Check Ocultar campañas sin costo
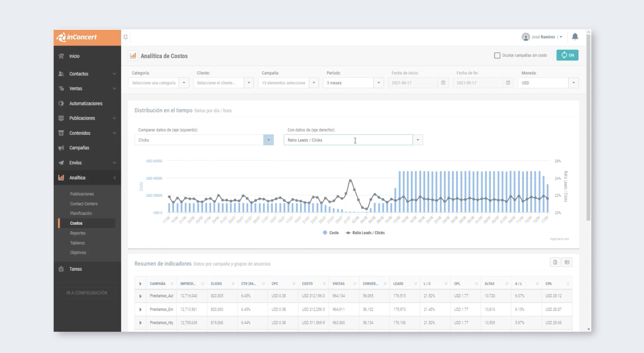644x353 pixels. (x=497, y=55)
